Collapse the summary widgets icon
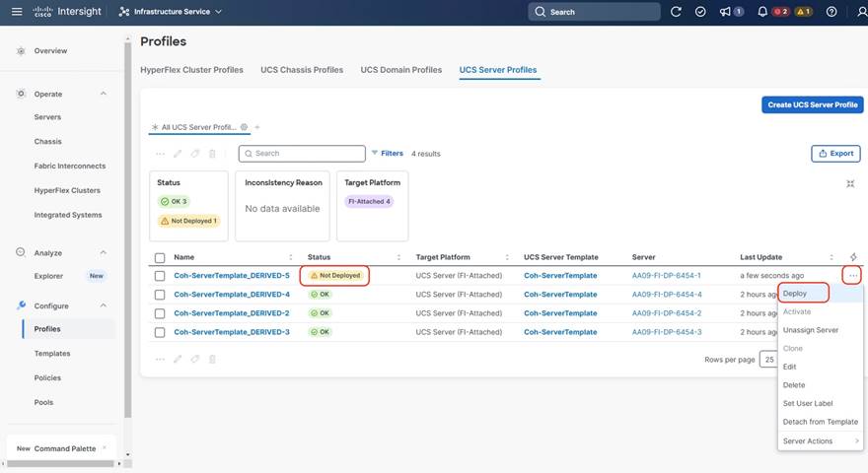868x473 pixels. tap(850, 183)
